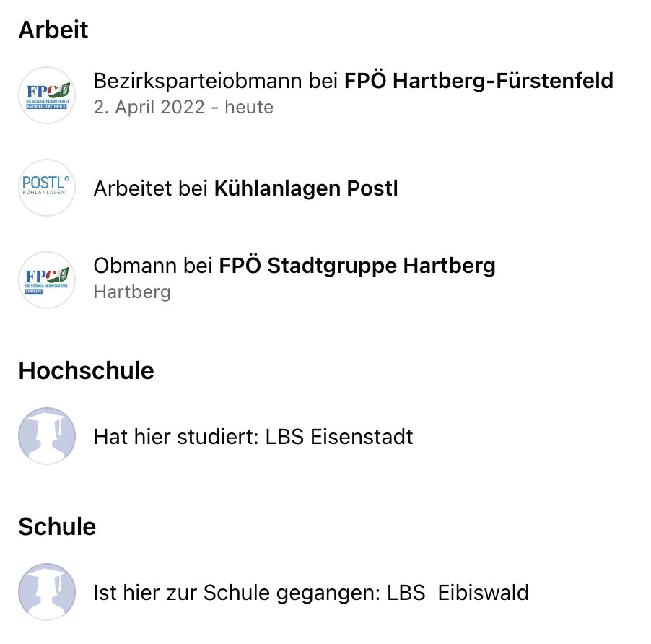Click the Hochschule section heading
Screen dimensions: 651x644
[87, 370]
